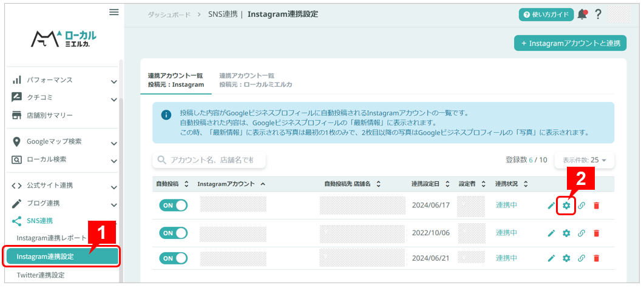644x288 pixels.
Task: Expand the クチコミ menu chevron
Action: click(114, 99)
